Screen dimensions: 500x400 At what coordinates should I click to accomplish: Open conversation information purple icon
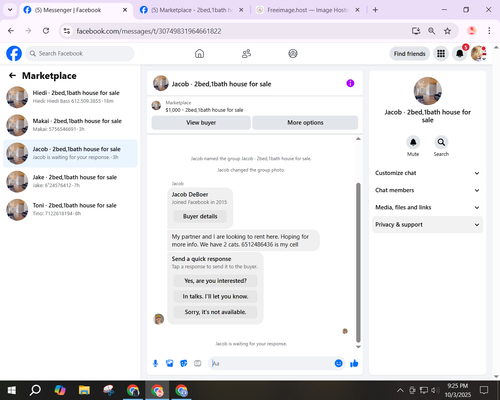click(x=350, y=83)
